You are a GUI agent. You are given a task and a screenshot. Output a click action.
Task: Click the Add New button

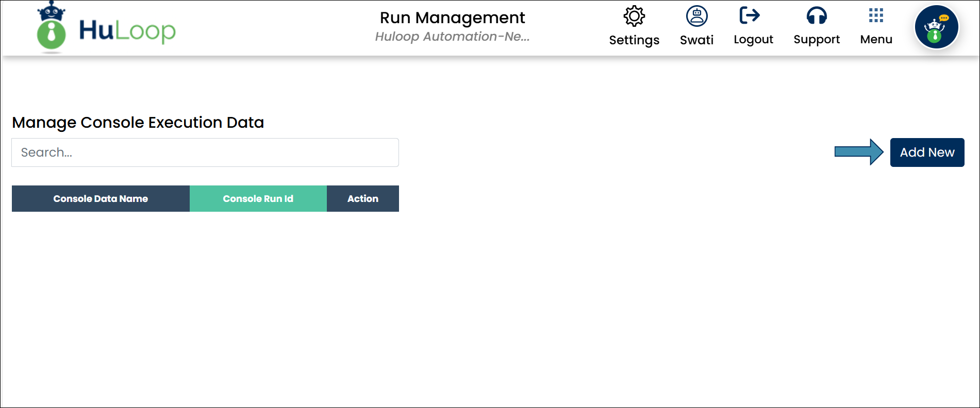pyautogui.click(x=927, y=152)
